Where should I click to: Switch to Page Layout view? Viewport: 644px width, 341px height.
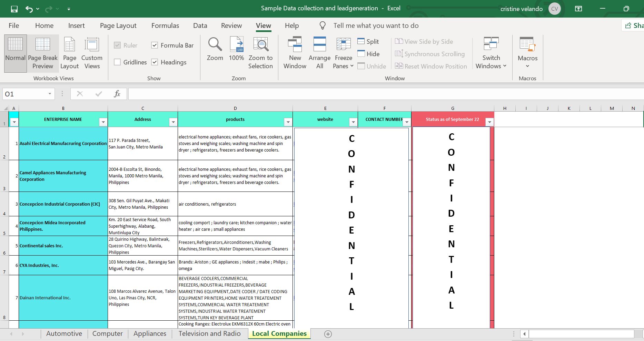[70, 53]
